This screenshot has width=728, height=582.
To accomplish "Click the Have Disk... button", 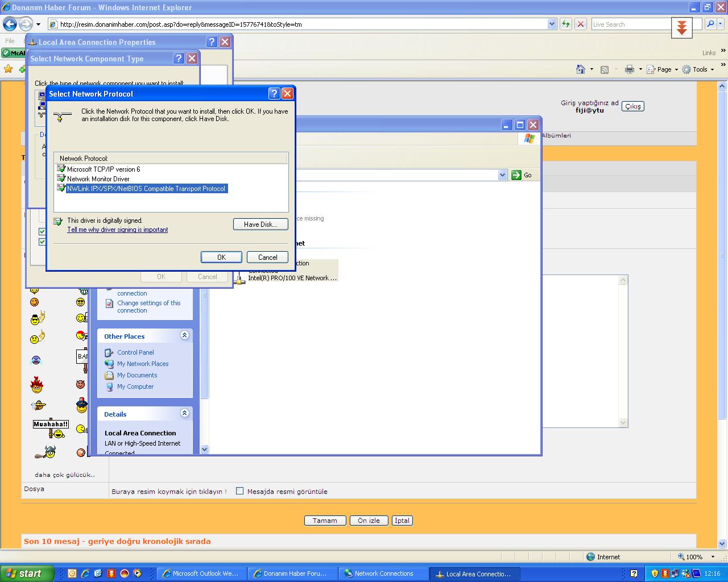I will point(260,224).
